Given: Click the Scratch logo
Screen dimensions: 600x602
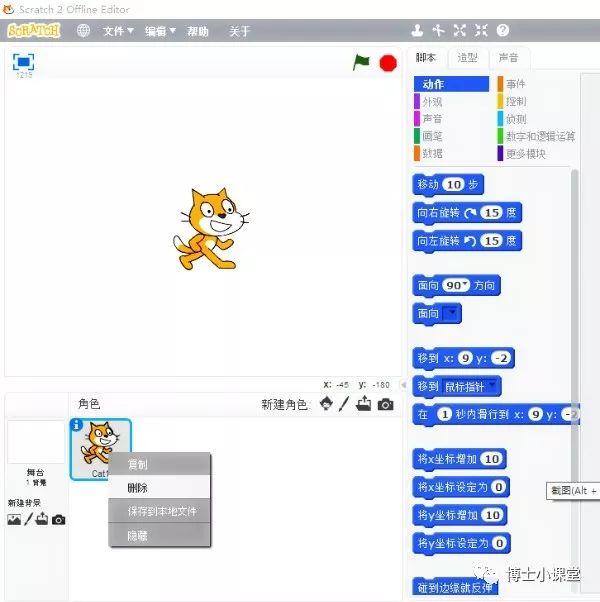Looking at the screenshot, I should click(34, 30).
